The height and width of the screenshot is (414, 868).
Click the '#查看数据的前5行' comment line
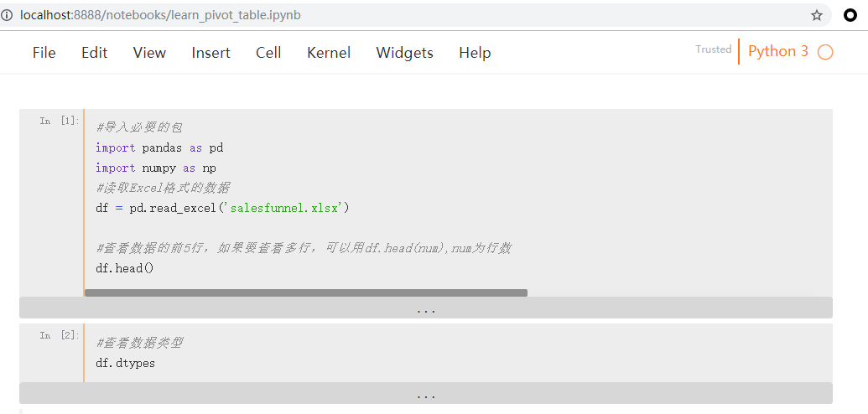click(x=303, y=249)
